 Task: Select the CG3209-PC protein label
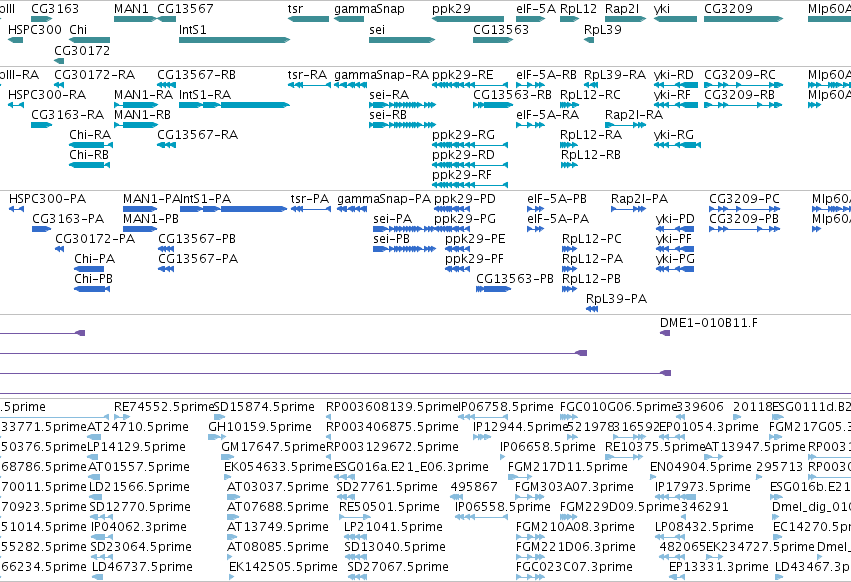coord(744,199)
